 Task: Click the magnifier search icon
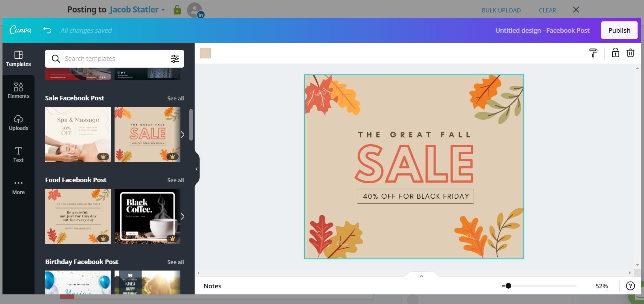click(56, 59)
